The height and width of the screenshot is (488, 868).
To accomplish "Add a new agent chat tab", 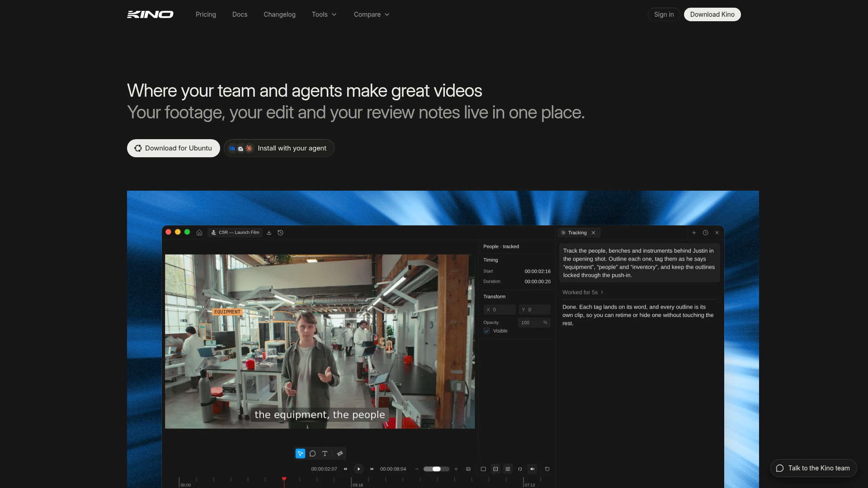I will [694, 233].
